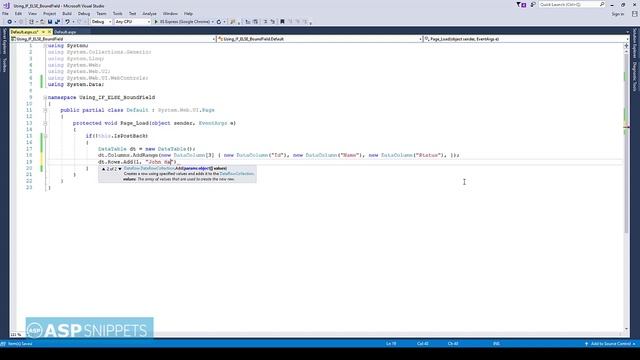Close the Default.aspx.cs tab
The image size is (640, 360).
(x=49, y=32)
